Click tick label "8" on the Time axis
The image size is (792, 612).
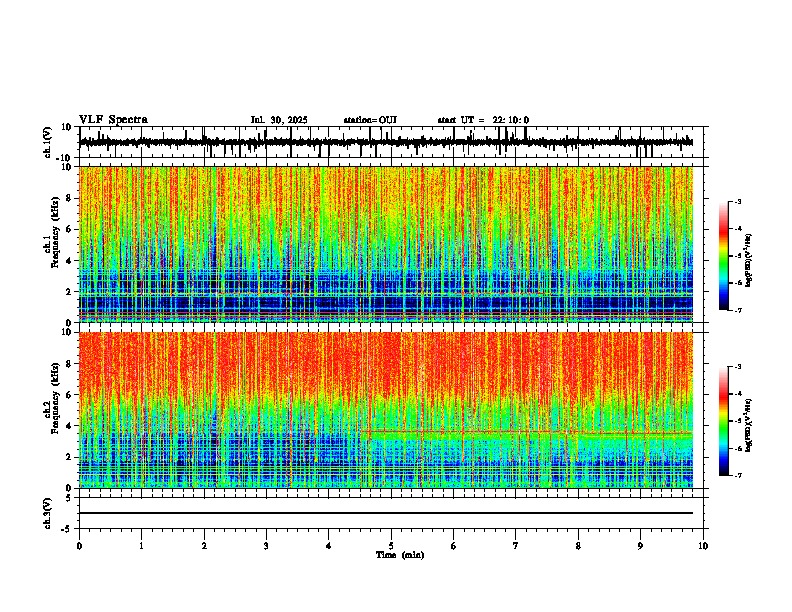pos(578,546)
